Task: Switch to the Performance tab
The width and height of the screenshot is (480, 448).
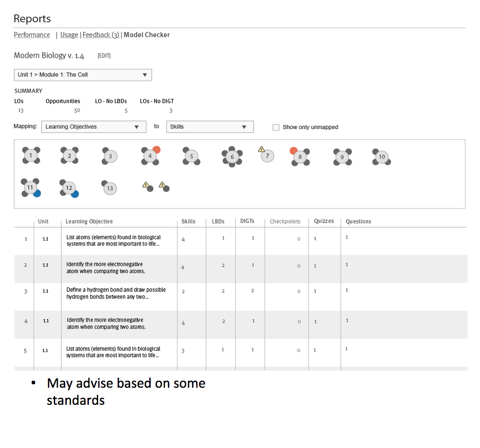Action: [32, 35]
